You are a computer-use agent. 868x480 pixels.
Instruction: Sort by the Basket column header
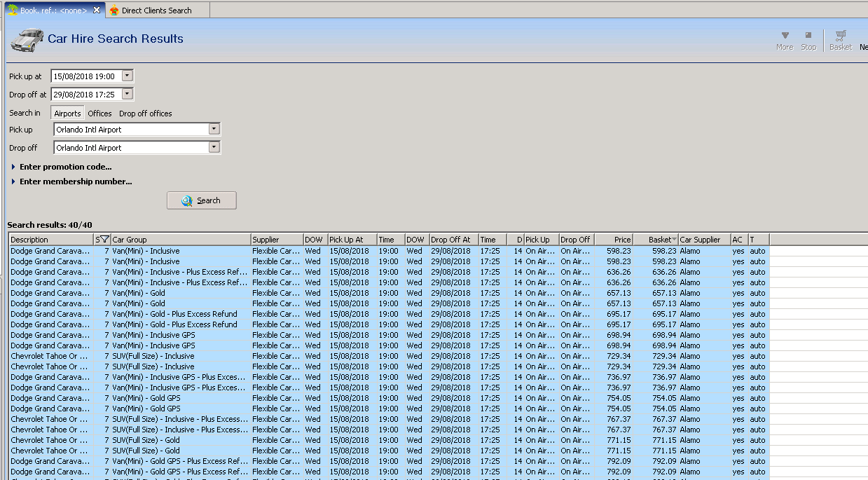[656, 240]
